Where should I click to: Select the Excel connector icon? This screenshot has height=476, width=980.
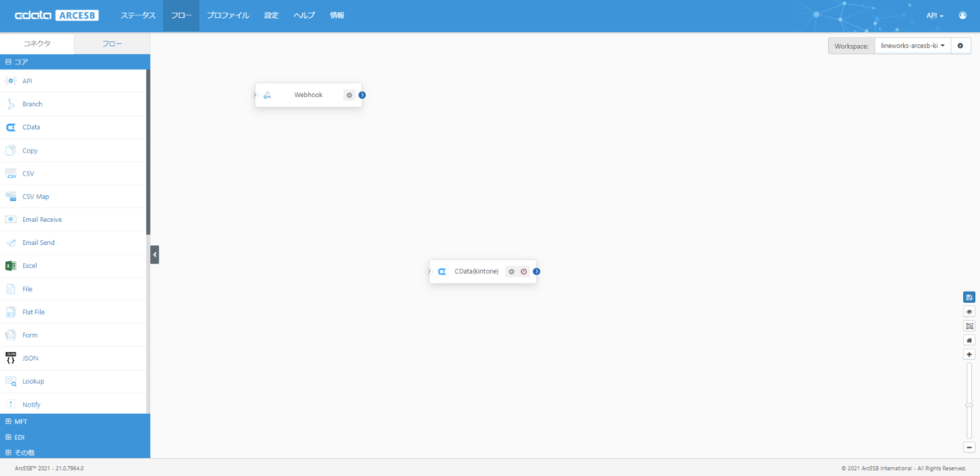click(x=11, y=265)
